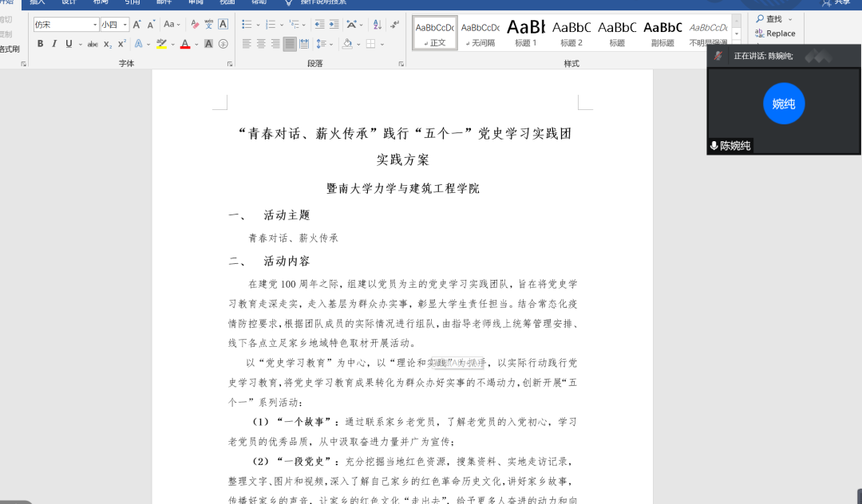The height and width of the screenshot is (504, 862).
Task: Expand line spacing dropdown arrow
Action: point(331,44)
